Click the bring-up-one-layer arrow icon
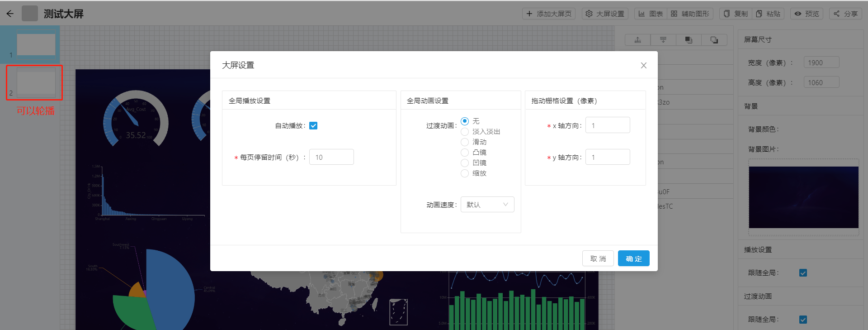The height and width of the screenshot is (330, 868). coord(637,40)
